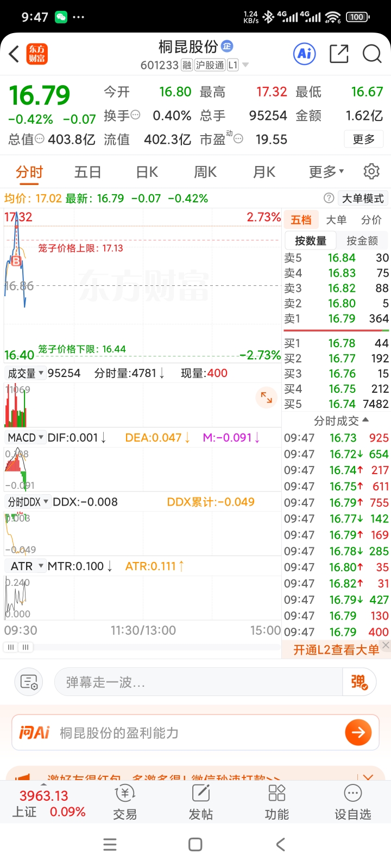391x868 pixels.
Task: Tap 融 margin tag under stock name
Action: pos(187,65)
